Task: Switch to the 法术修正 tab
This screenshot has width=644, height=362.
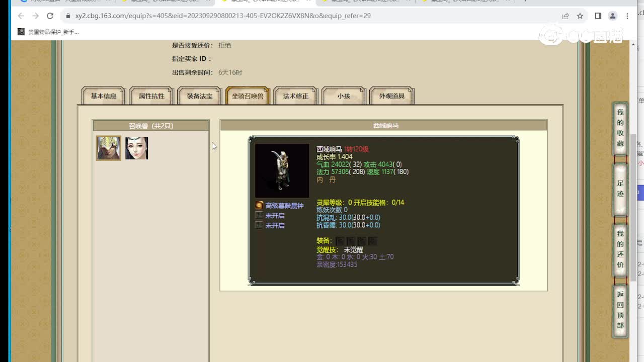Action: [x=295, y=96]
